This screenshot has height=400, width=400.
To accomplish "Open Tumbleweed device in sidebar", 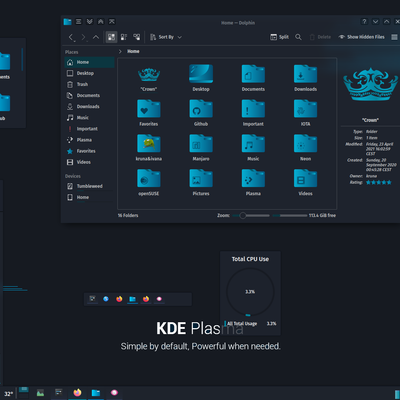I will pyautogui.click(x=89, y=186).
